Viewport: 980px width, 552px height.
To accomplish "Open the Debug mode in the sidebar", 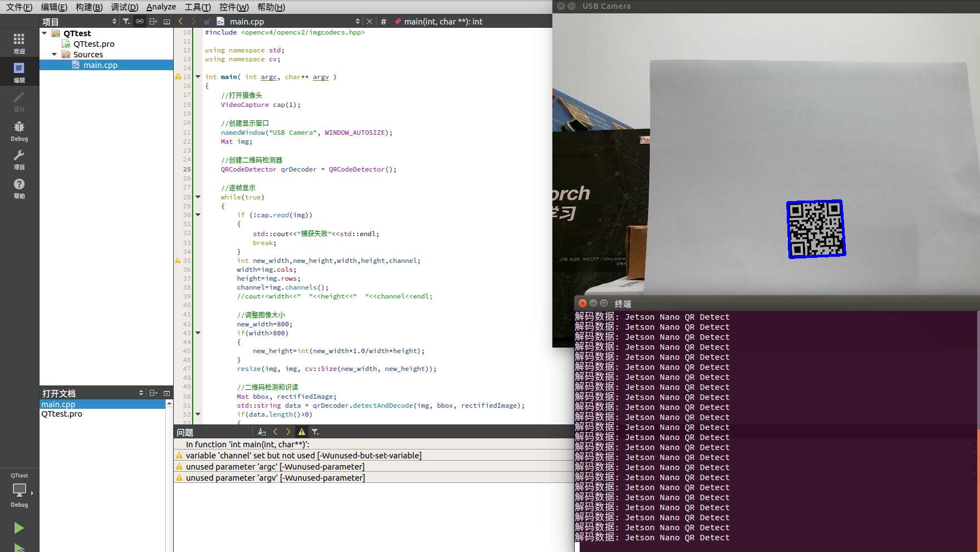I will click(19, 130).
